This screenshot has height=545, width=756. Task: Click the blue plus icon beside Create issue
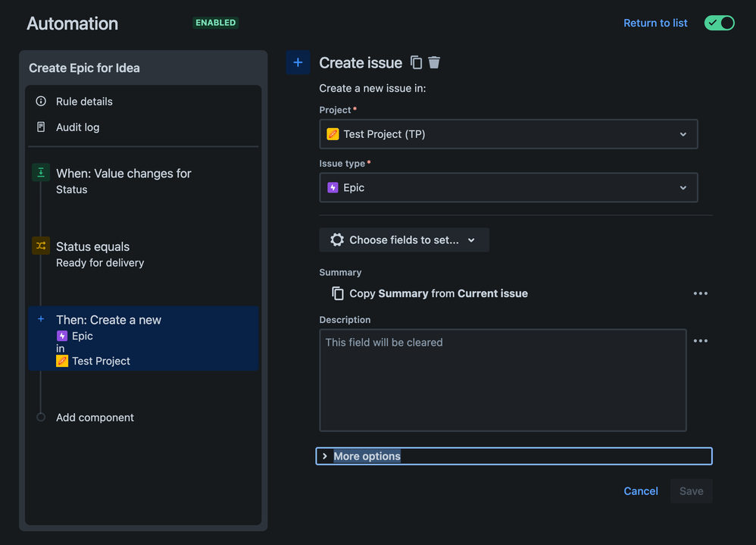pos(298,63)
